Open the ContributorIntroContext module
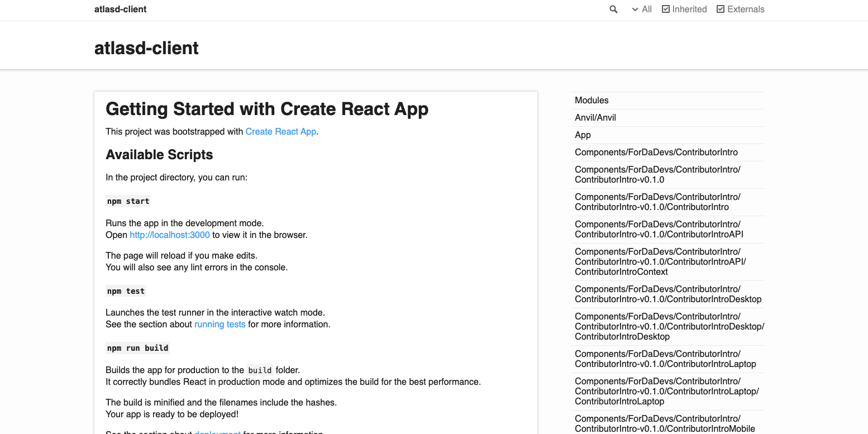The width and height of the screenshot is (868, 434). pos(661,261)
